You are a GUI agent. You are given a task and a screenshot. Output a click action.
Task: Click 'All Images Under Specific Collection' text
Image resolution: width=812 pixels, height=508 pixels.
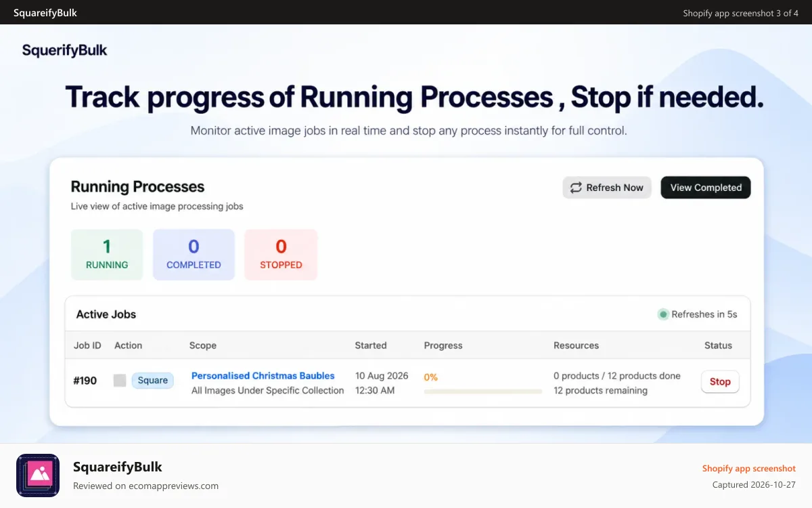click(x=267, y=391)
